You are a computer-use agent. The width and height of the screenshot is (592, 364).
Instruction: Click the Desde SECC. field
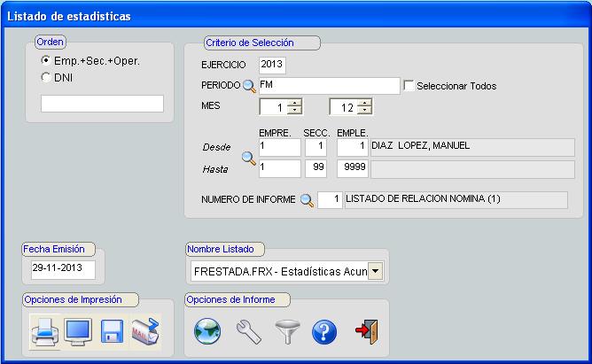[315, 147]
